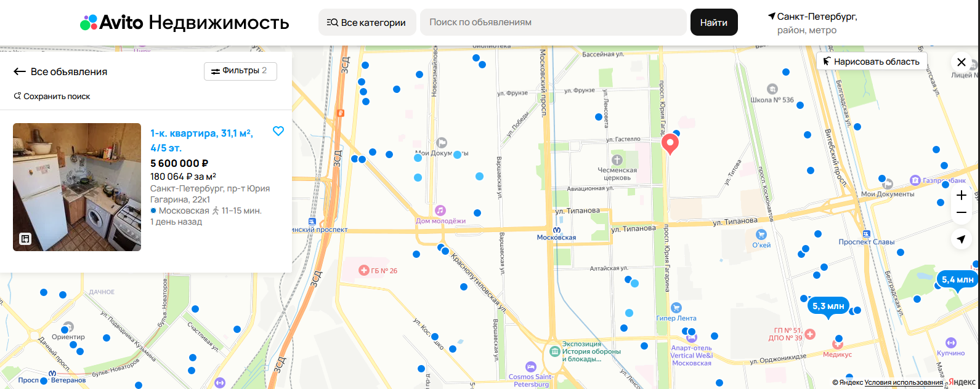This screenshot has width=980, height=389.
Task: Click the listing date 1 день назад
Action: point(176,222)
